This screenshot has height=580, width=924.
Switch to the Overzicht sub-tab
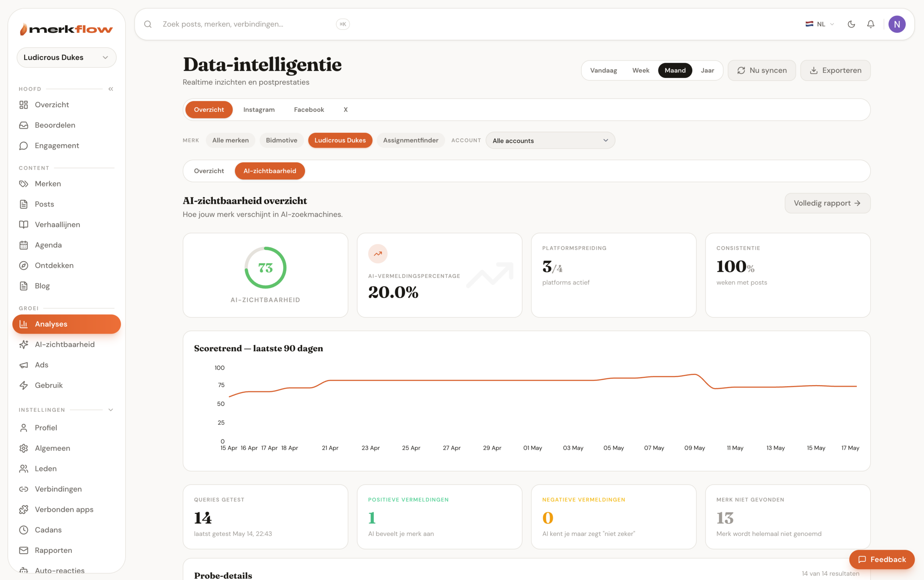[209, 171]
